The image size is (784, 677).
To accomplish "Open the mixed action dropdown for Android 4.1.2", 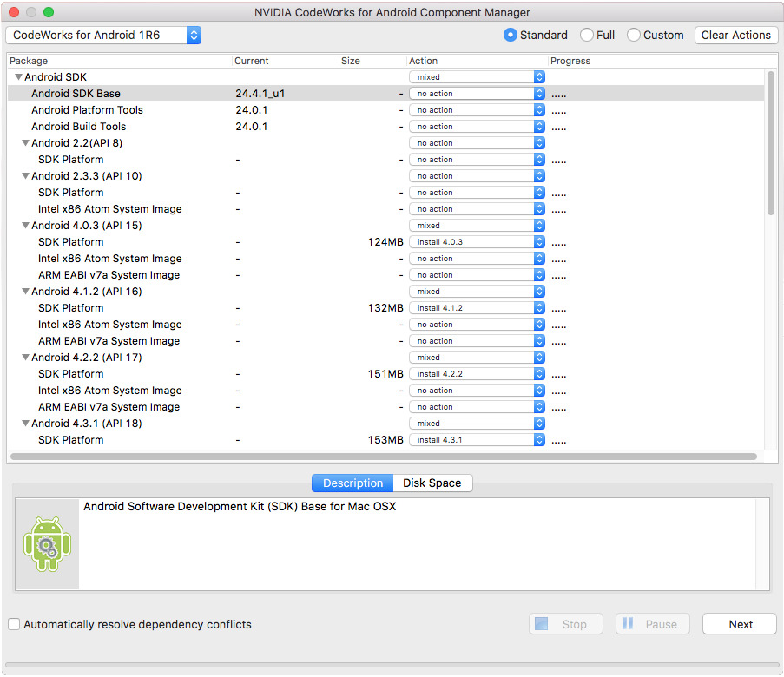I will (x=539, y=291).
